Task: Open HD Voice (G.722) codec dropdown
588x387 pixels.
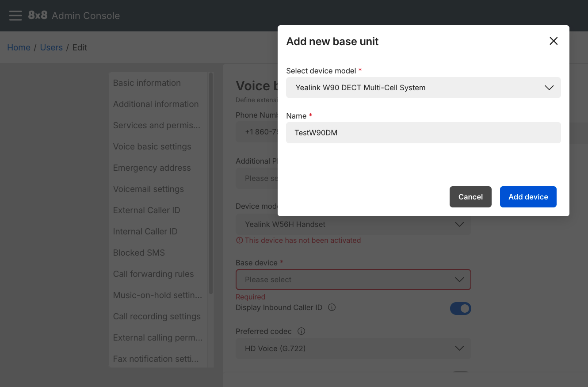Action: pos(353,349)
